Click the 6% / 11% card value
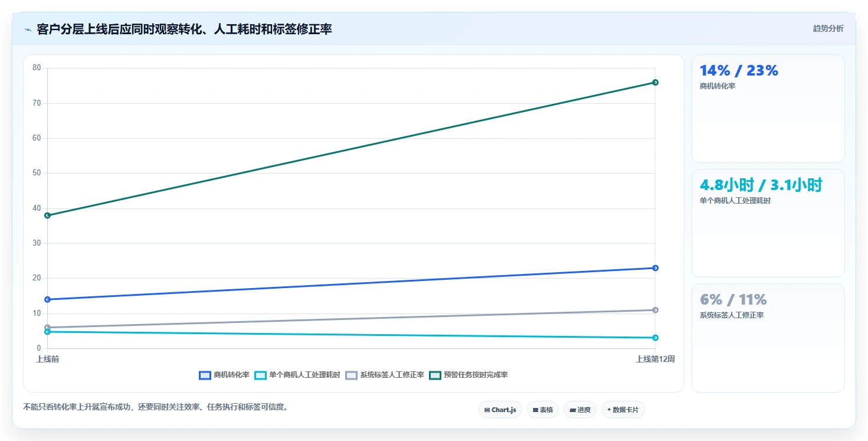The image size is (868, 441). pos(733,299)
